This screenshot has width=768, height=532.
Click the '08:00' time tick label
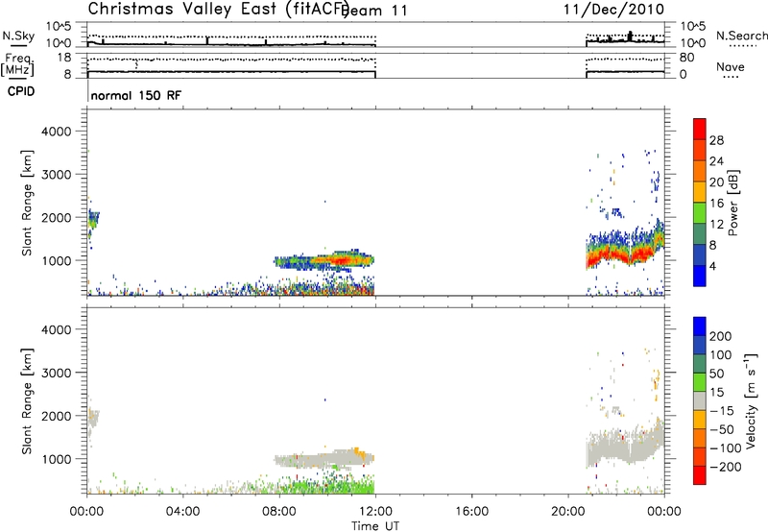pos(279,512)
